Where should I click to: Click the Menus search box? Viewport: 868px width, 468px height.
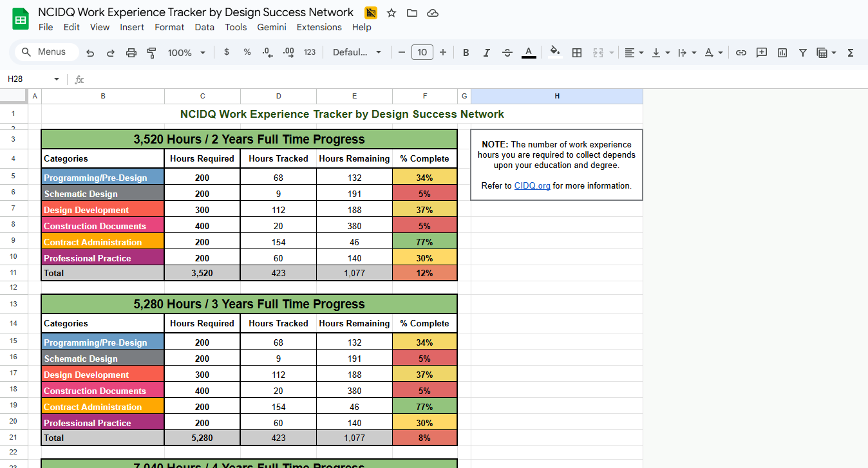click(x=46, y=52)
